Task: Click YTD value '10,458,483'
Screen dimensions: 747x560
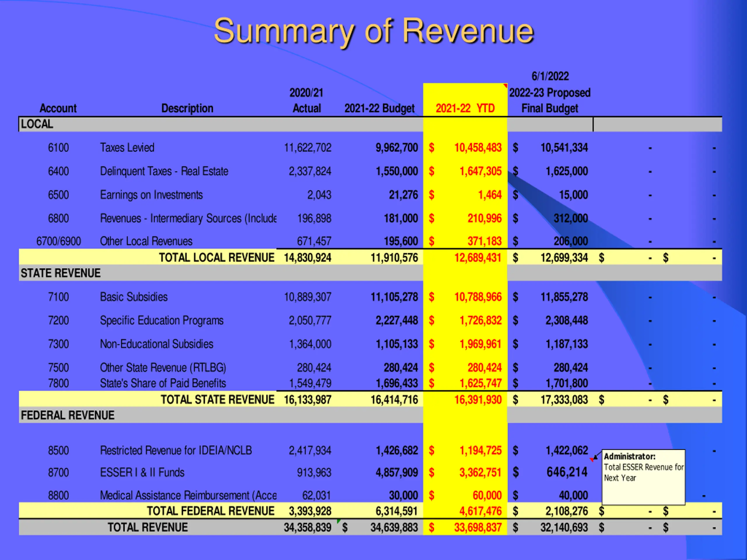Action: pos(478,148)
